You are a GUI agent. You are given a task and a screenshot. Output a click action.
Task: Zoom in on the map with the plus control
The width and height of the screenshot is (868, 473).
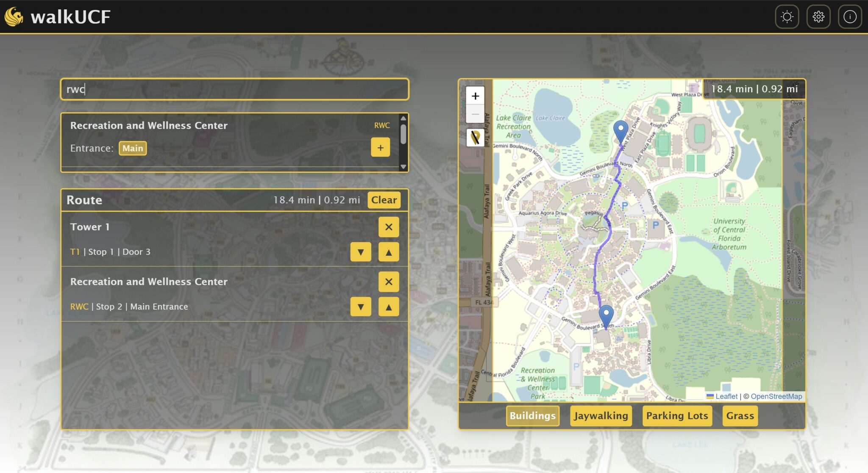(475, 96)
